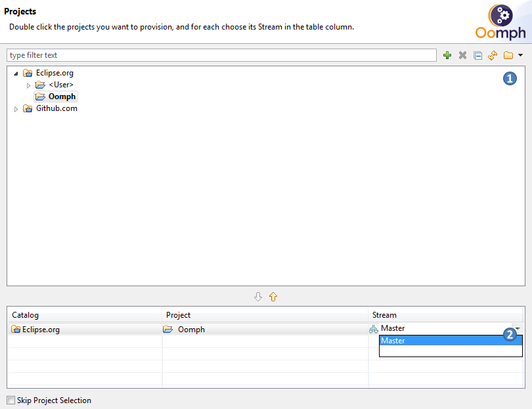Expand the <User> tree node
The height and width of the screenshot is (409, 532).
(28, 85)
